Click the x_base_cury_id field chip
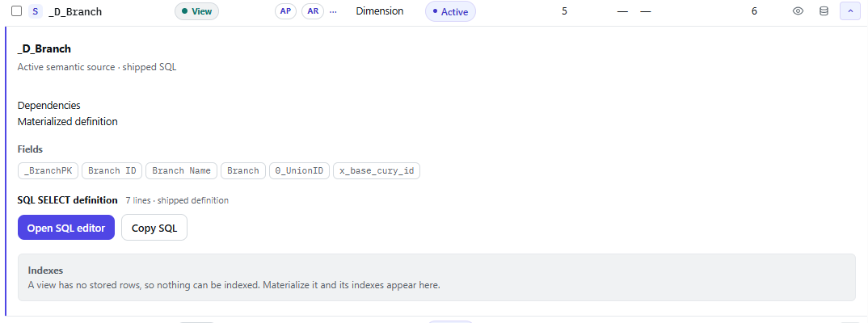 (377, 170)
